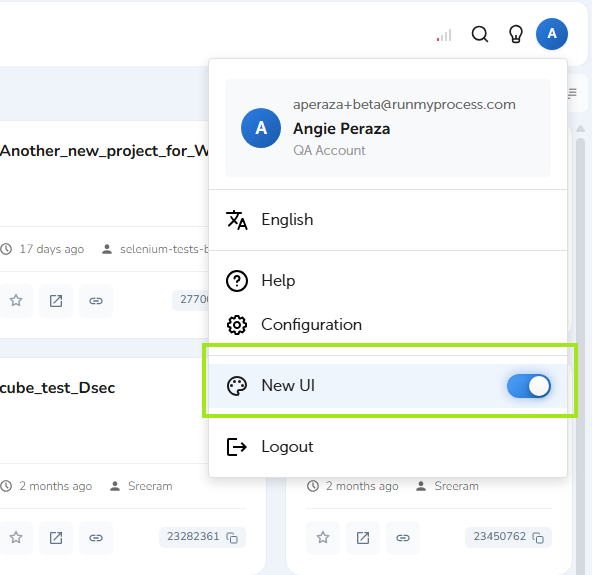Copy link for project 23450762
This screenshot has height=575, width=592.
(x=402, y=538)
